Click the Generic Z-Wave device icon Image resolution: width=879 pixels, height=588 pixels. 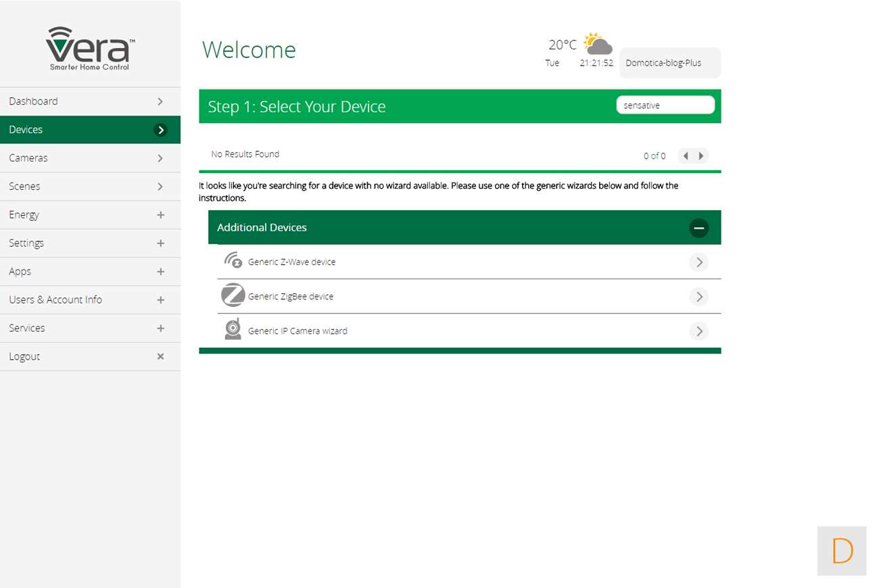pyautogui.click(x=233, y=261)
